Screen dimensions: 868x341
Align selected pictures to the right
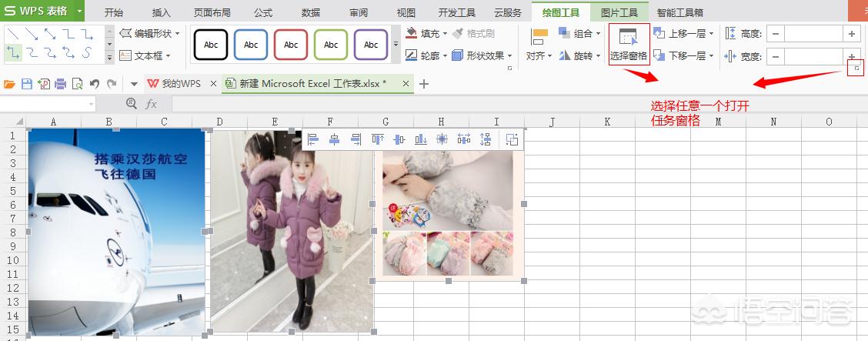(356, 139)
